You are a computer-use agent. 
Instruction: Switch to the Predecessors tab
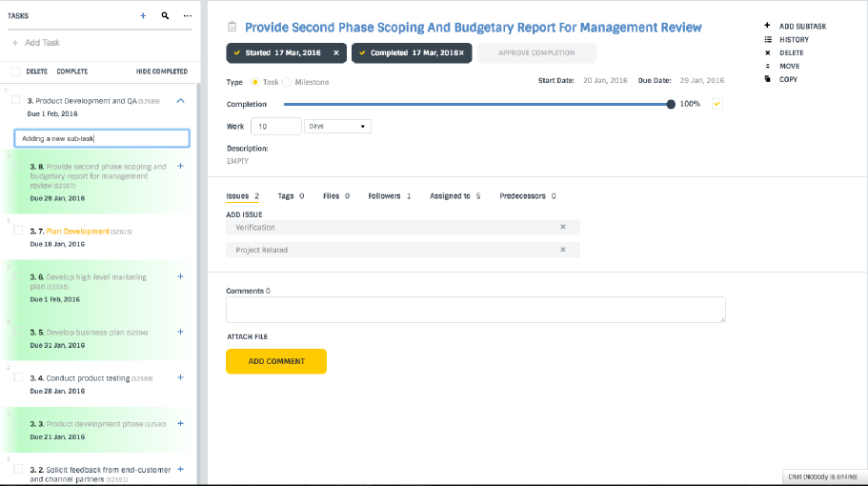click(528, 196)
